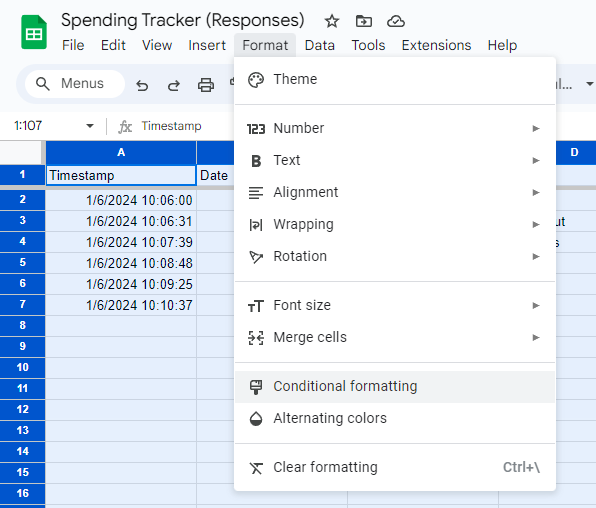Click the fx formula icon

coord(125,127)
